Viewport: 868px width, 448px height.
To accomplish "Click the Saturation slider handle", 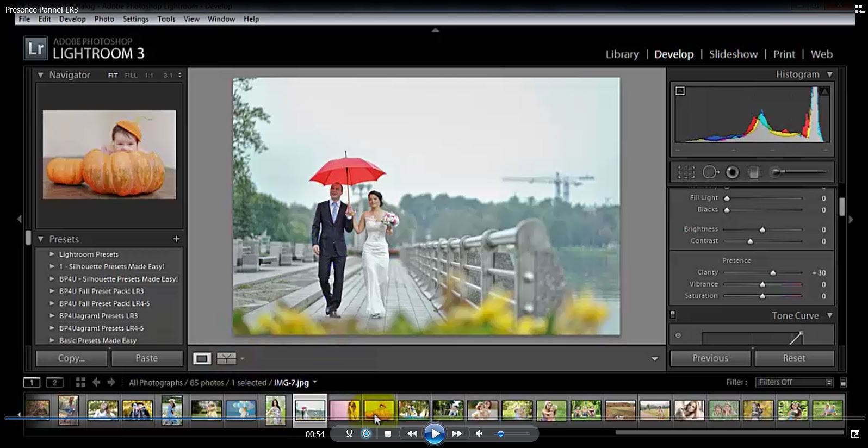I will [x=762, y=296].
